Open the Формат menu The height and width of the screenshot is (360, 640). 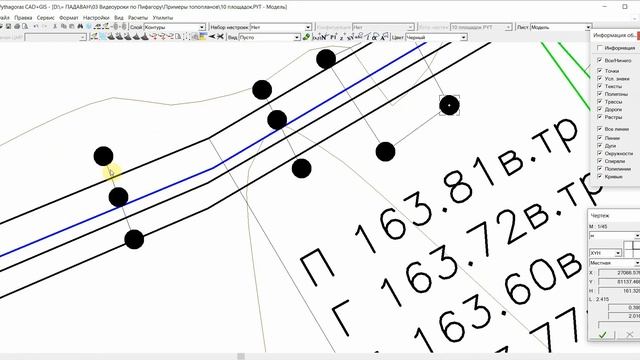[69, 18]
